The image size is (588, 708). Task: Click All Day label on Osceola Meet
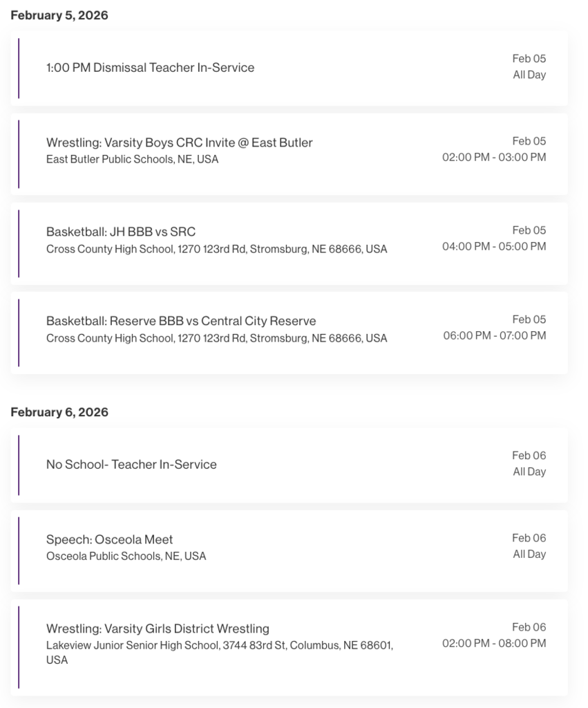tap(529, 554)
